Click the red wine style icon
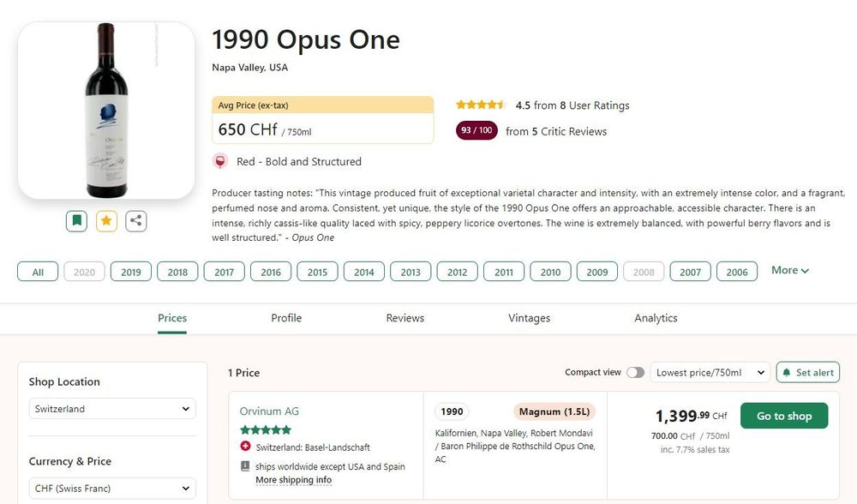857x504 pixels. (219, 161)
